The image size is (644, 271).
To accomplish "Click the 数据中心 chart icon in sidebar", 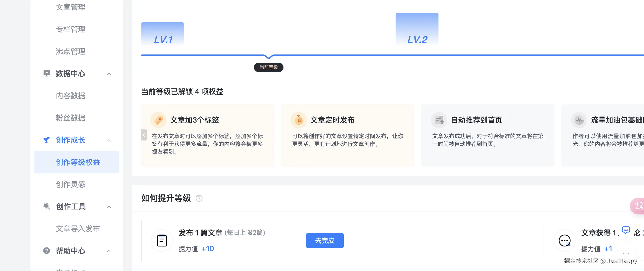I will point(47,74).
